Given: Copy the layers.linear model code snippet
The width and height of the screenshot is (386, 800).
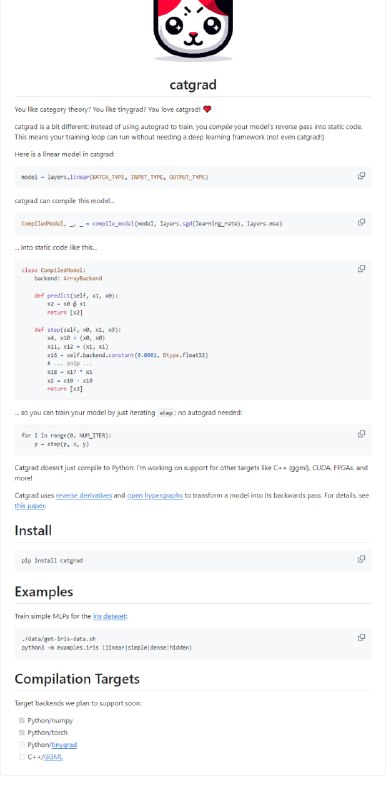Looking at the screenshot, I should tap(362, 176).
